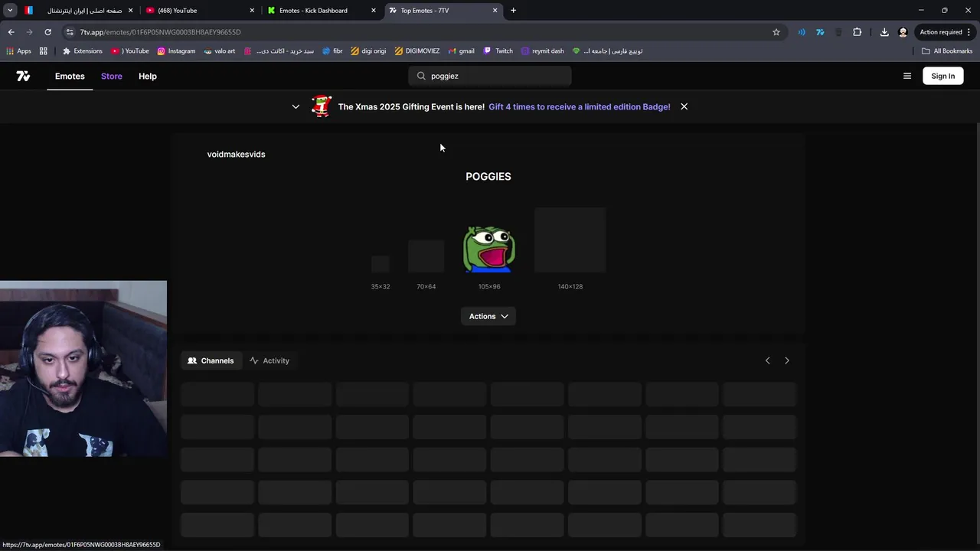Viewport: 980px width, 551px height.
Task: Expand the event banner chevron
Action: click(x=296, y=106)
